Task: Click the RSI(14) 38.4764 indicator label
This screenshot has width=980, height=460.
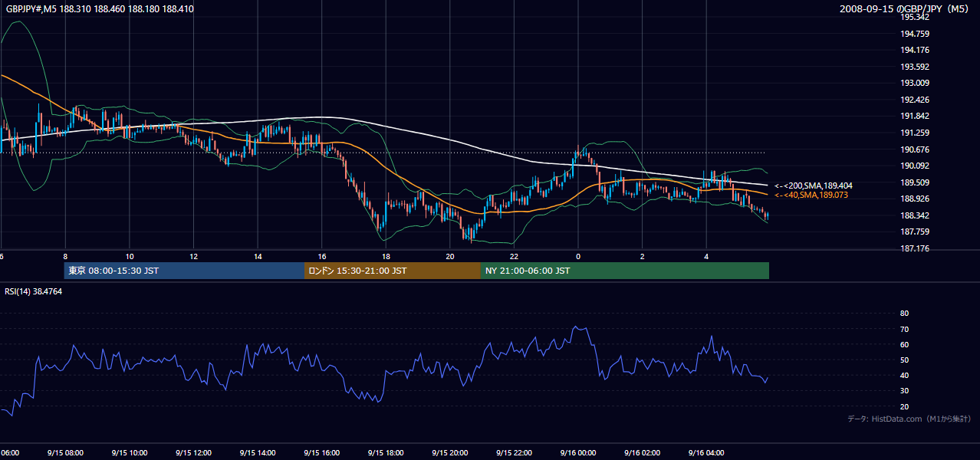Action: 33,291
